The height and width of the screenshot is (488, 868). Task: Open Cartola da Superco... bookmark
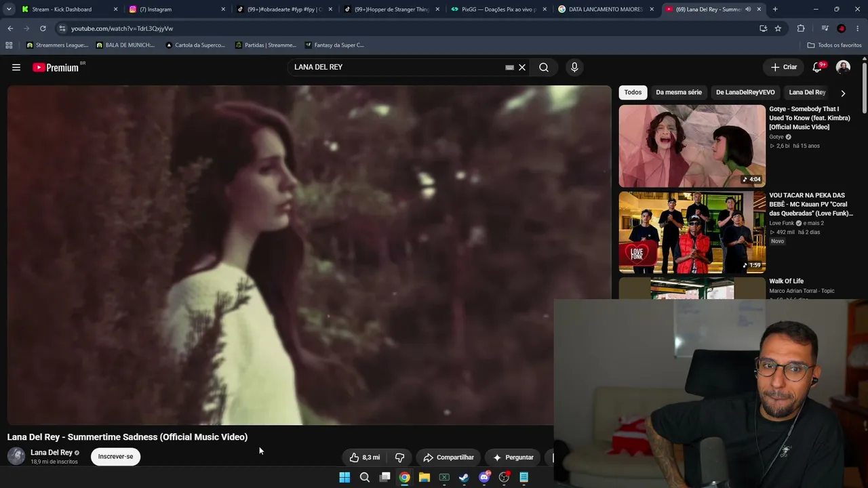195,45
